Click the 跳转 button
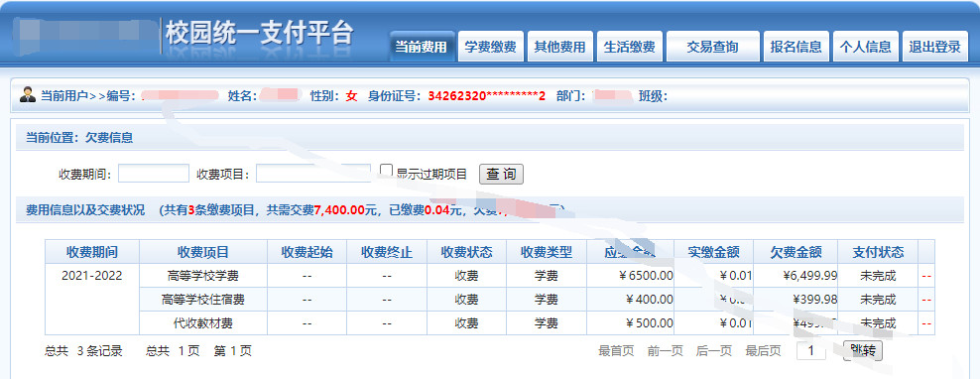 863,351
